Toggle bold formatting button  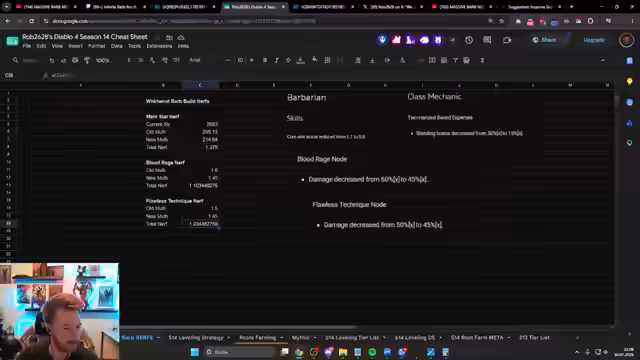pyautogui.click(x=265, y=60)
